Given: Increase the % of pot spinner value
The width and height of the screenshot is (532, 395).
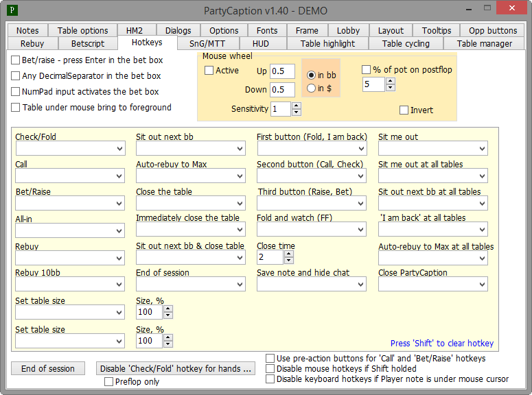Looking at the screenshot, I should tap(391, 81).
